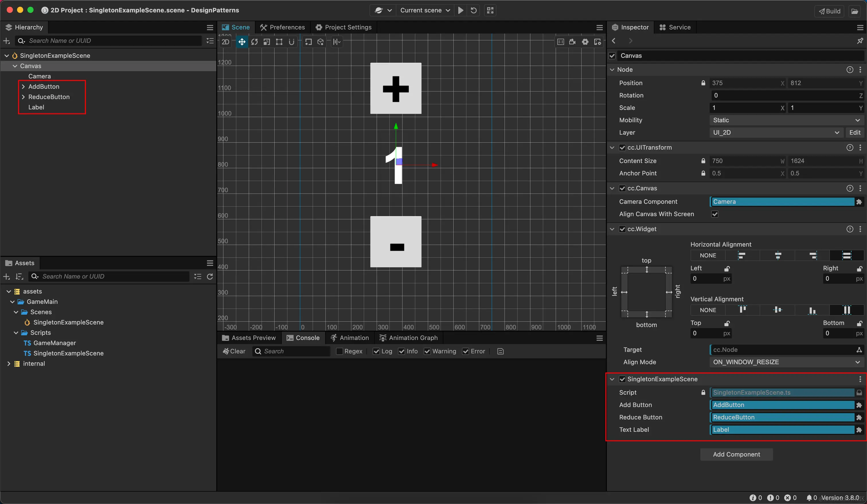Click the Add Component button
The width and height of the screenshot is (867, 504).
[736, 454]
